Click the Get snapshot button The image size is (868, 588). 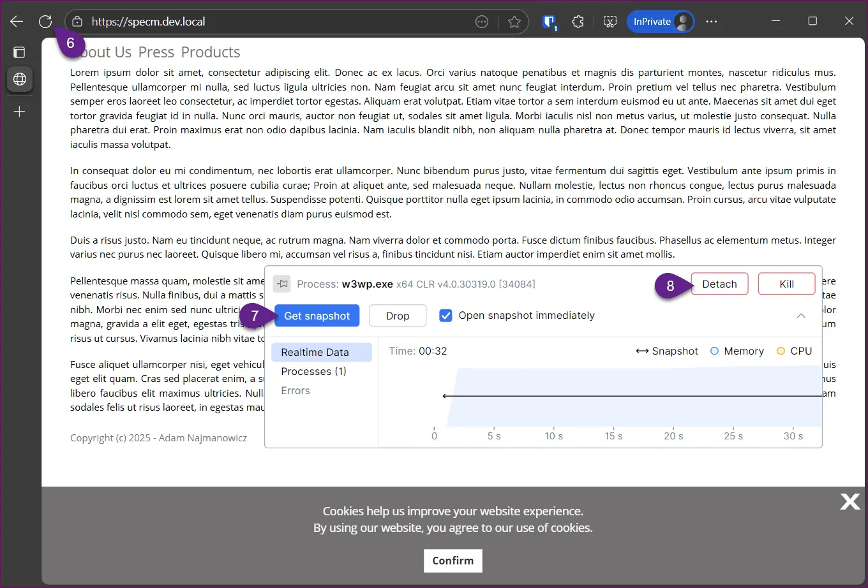coord(317,316)
